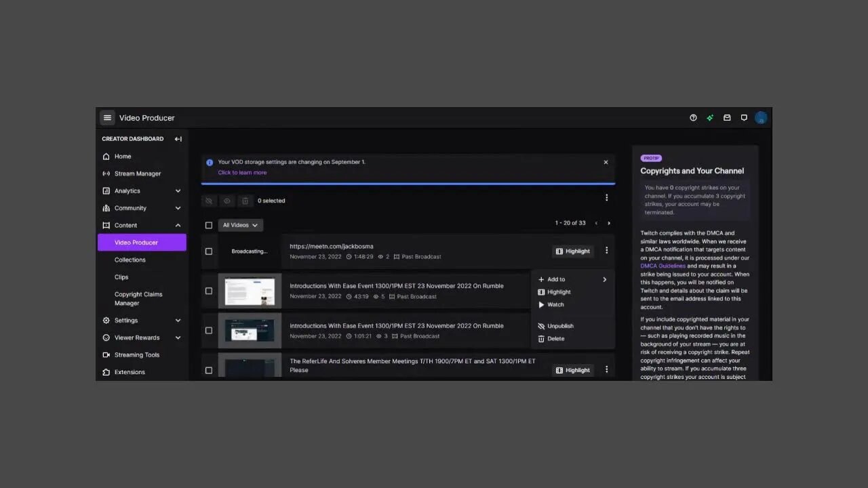
Task: Expand the Viewer Rewards section chevron
Action: (x=178, y=338)
